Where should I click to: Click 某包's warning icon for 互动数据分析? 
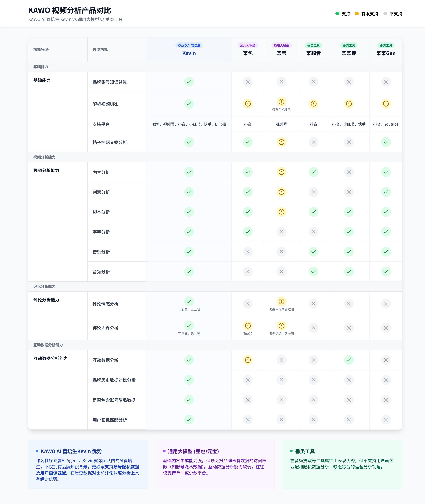pyautogui.click(x=248, y=360)
